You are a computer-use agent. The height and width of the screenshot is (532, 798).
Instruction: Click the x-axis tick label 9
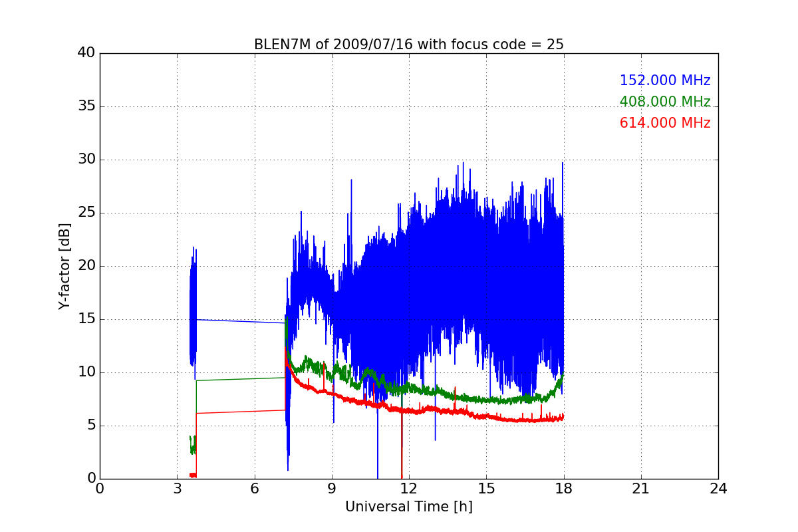pos(332,489)
